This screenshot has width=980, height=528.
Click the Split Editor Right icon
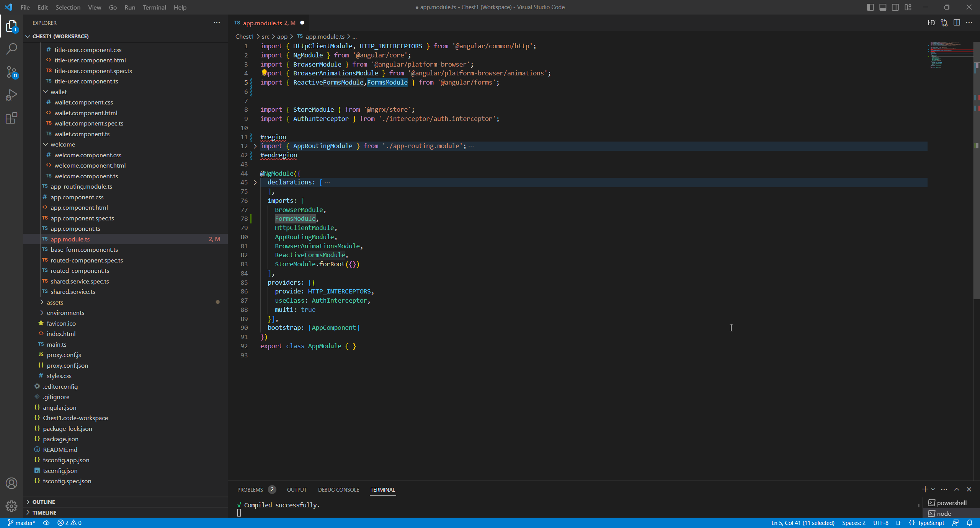(x=957, y=23)
